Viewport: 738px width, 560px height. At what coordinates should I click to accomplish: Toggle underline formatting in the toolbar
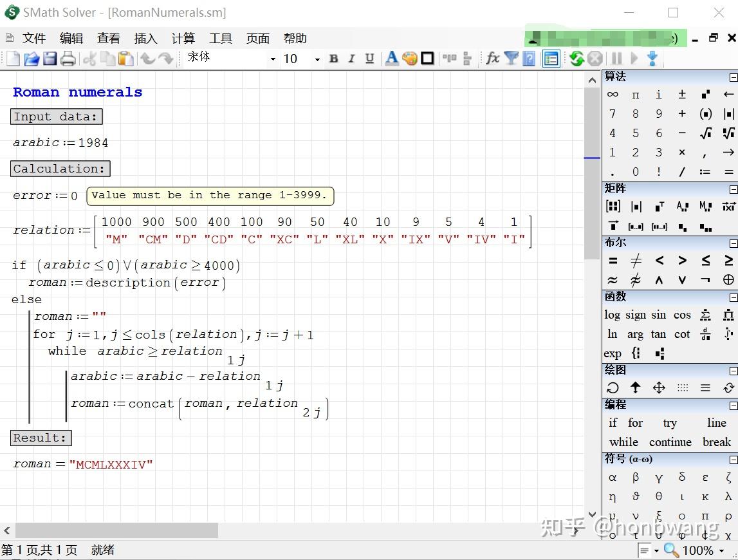[369, 59]
